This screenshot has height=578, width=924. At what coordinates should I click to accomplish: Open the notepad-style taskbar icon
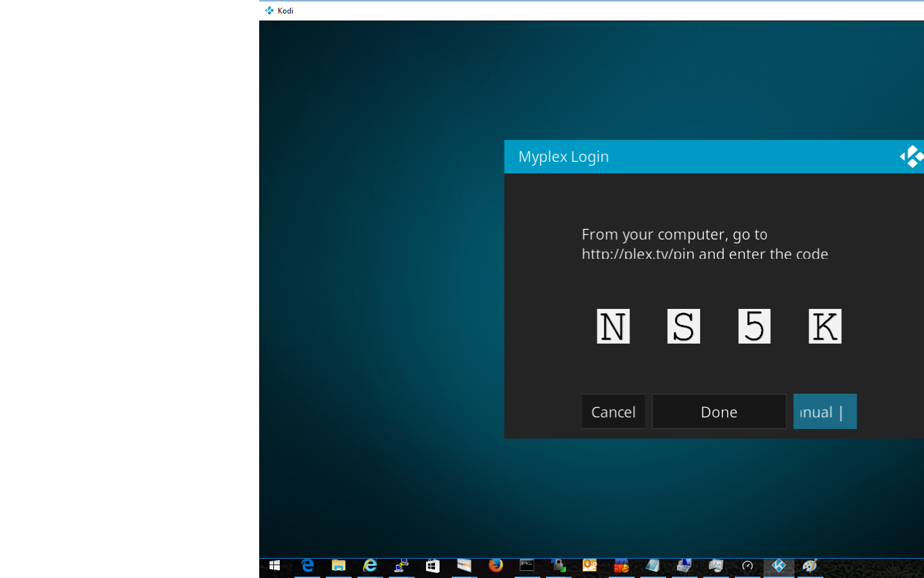tap(653, 566)
